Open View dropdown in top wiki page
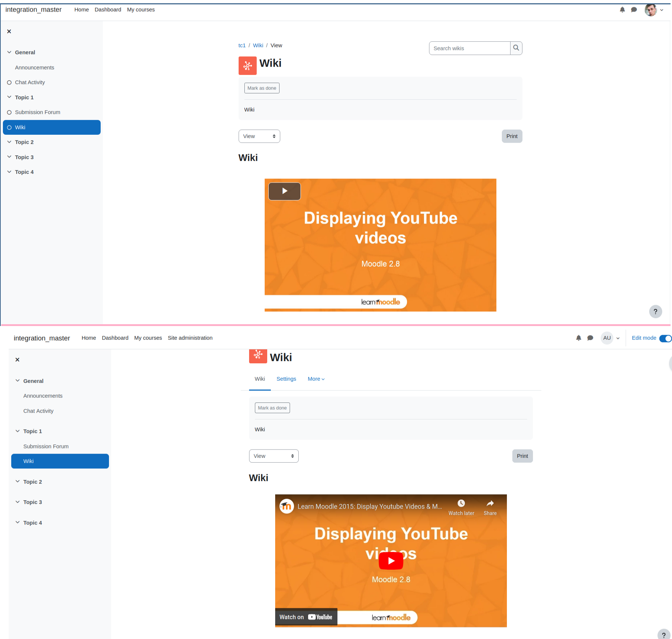 pyautogui.click(x=259, y=136)
